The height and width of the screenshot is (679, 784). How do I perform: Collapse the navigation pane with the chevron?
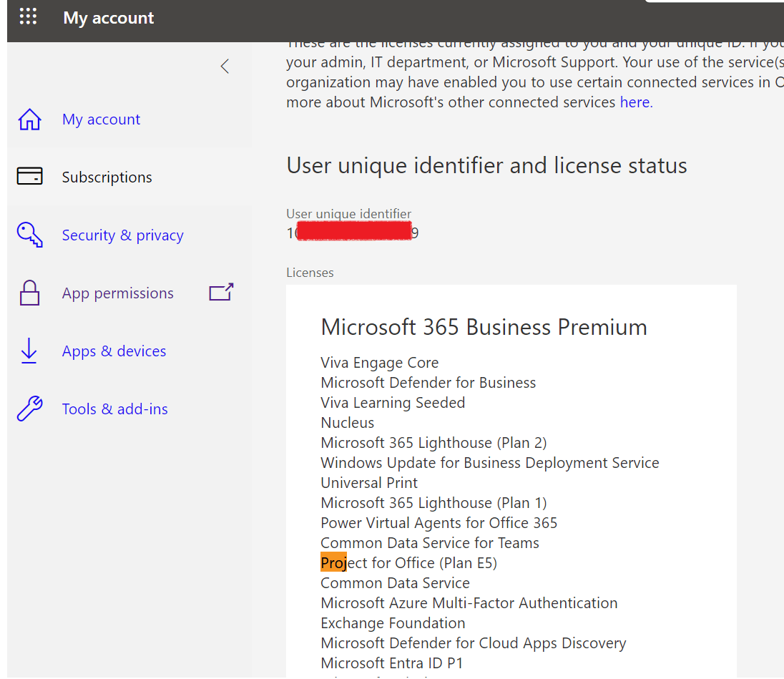click(225, 66)
